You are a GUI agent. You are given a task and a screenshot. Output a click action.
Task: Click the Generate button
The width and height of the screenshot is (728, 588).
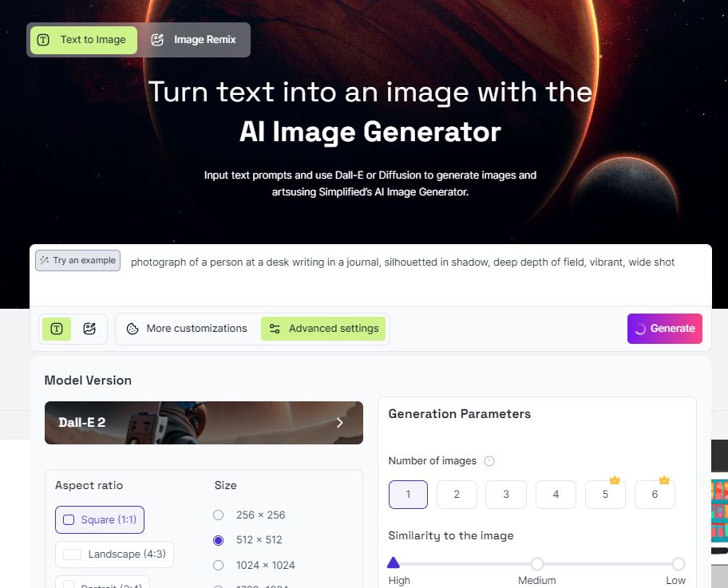click(664, 329)
